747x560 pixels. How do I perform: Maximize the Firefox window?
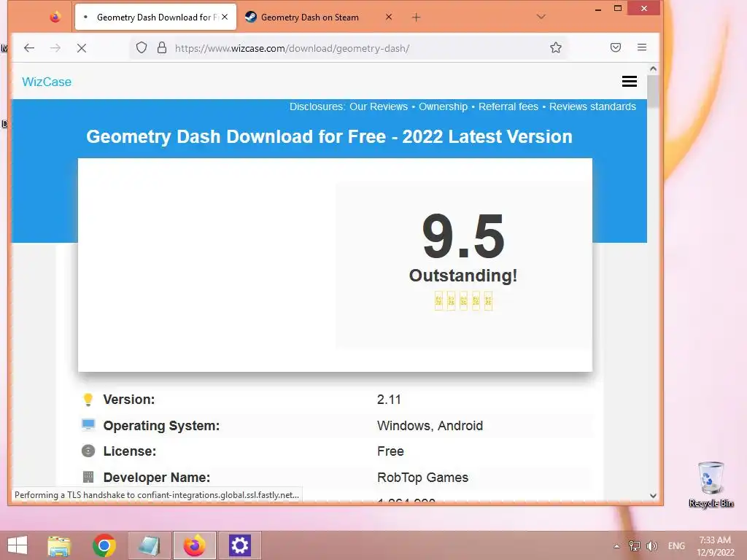click(618, 8)
